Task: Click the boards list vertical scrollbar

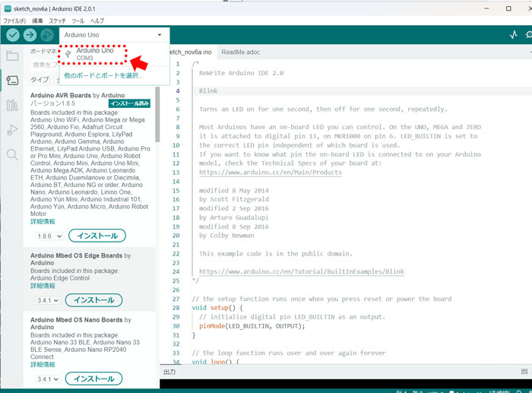Action: click(157, 114)
